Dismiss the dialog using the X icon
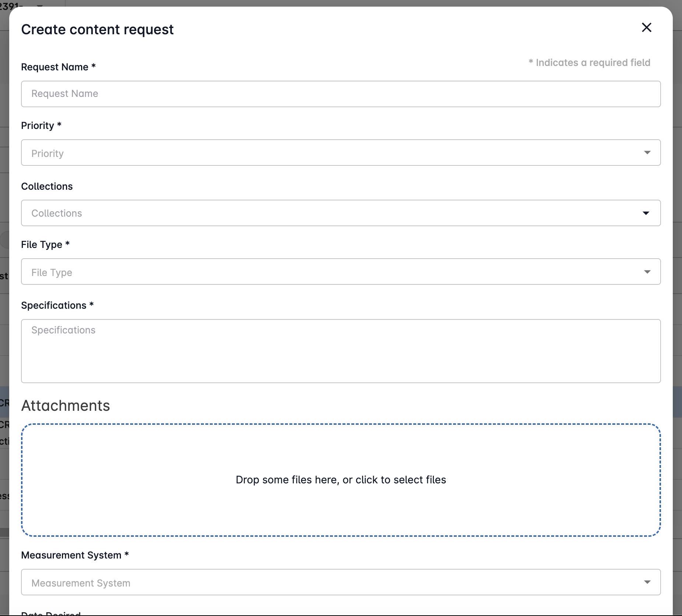682x616 pixels. [647, 28]
